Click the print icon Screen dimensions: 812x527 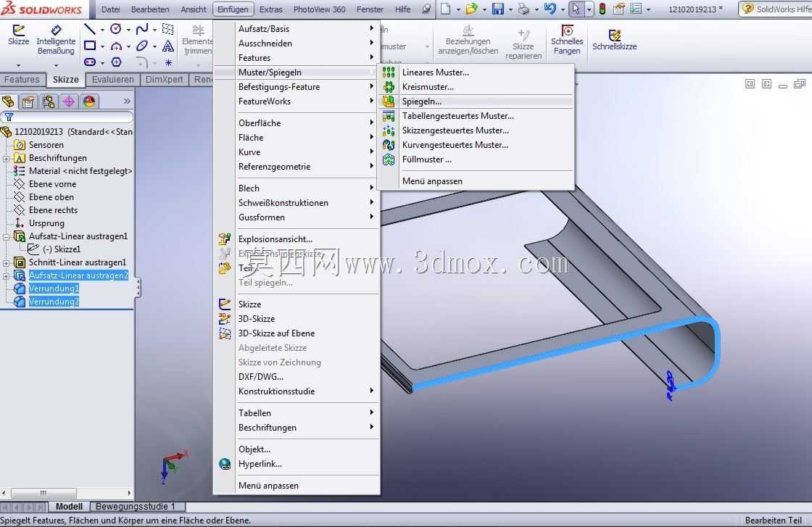(x=523, y=9)
